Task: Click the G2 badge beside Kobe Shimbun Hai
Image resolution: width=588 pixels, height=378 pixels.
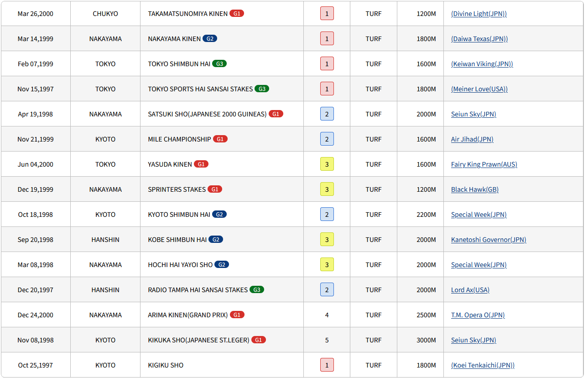Action: [x=216, y=240]
